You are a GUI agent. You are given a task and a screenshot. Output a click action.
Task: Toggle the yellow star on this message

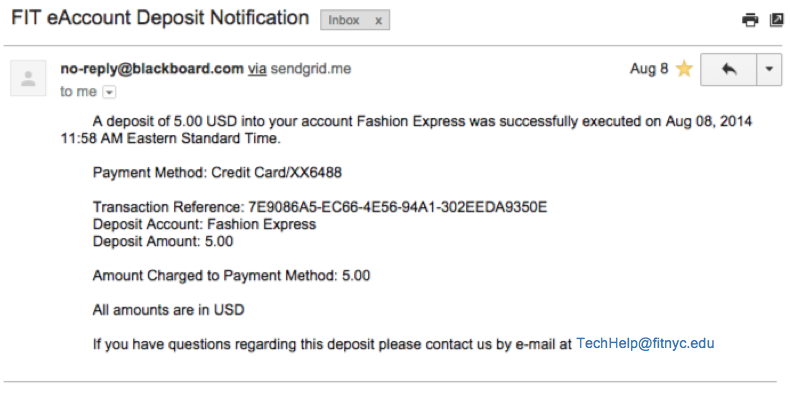coord(684,69)
